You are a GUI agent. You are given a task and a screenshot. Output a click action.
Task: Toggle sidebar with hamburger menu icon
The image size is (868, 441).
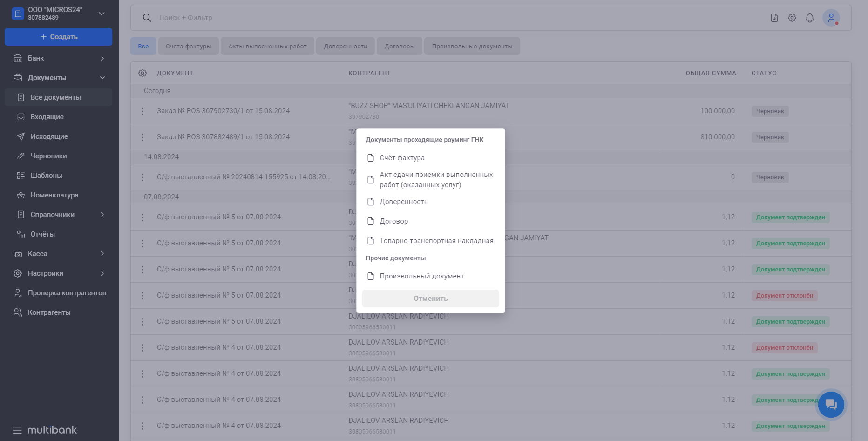[17, 430]
